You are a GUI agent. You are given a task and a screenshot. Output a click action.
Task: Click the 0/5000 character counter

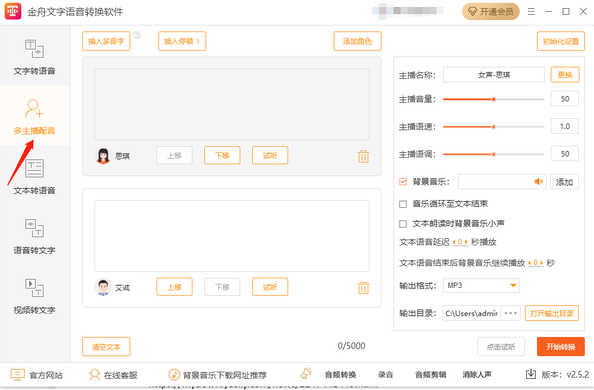352,346
